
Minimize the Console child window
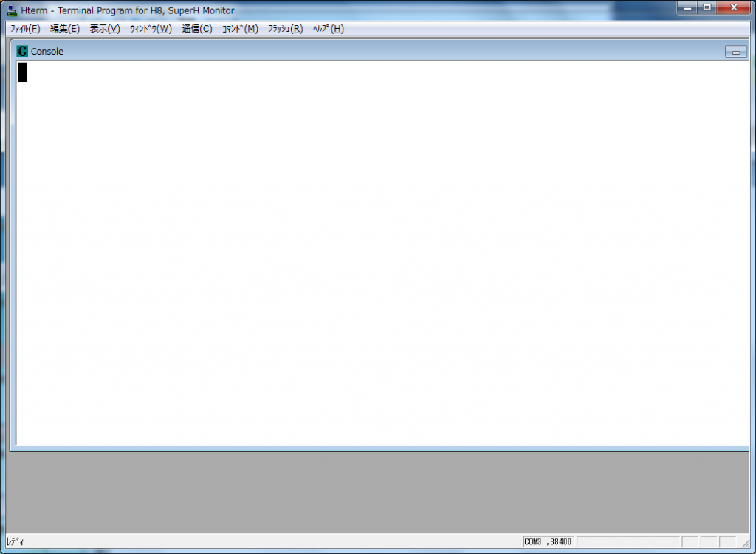[x=735, y=52]
